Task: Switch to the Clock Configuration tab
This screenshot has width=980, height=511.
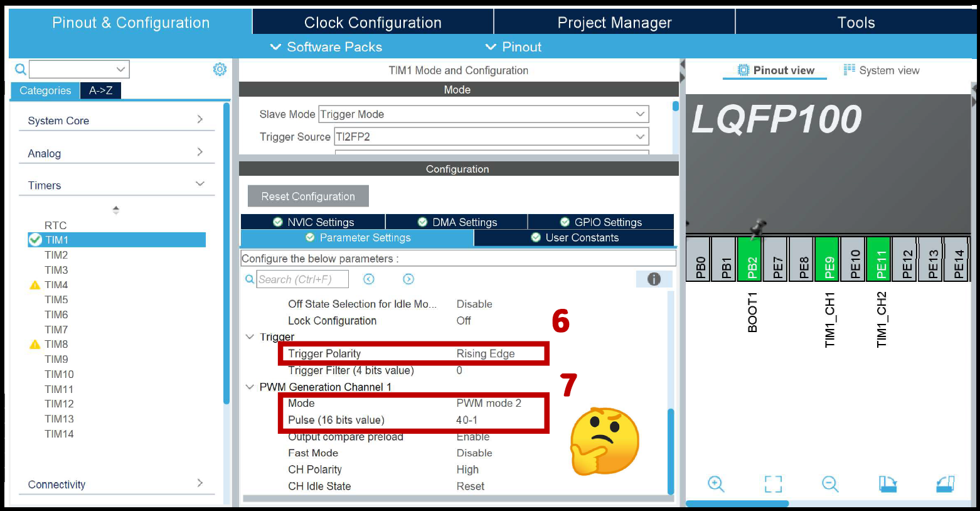Action: point(373,23)
